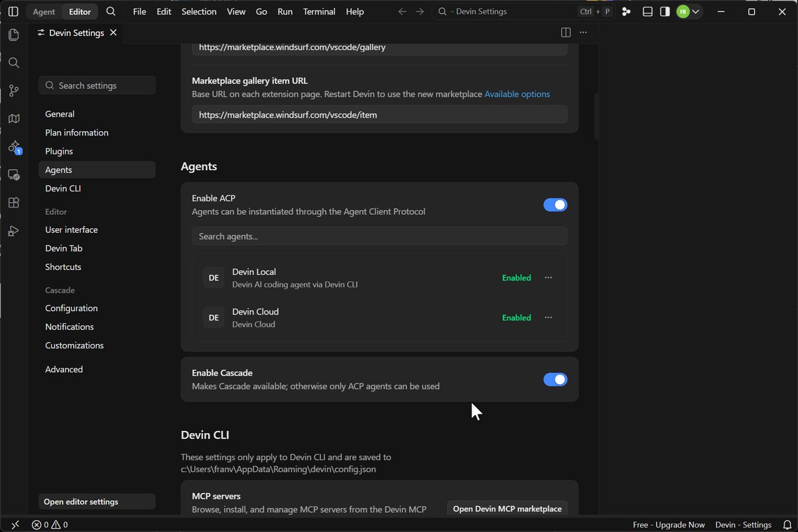798x532 pixels.
Task: Open the Go menu
Action: pyautogui.click(x=261, y=11)
